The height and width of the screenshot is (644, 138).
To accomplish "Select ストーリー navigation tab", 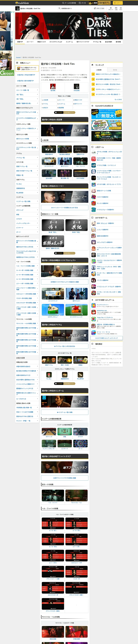I will (30, 42).
